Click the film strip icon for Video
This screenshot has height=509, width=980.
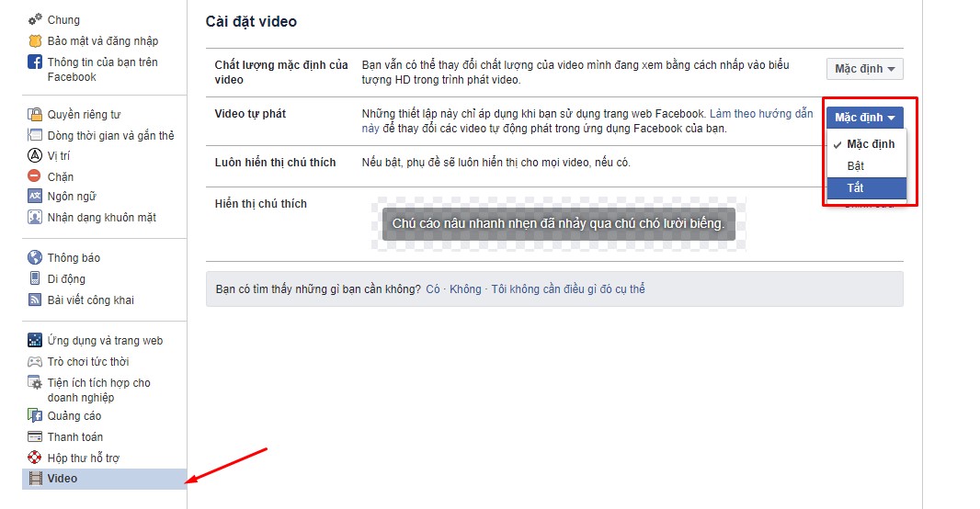tap(36, 479)
